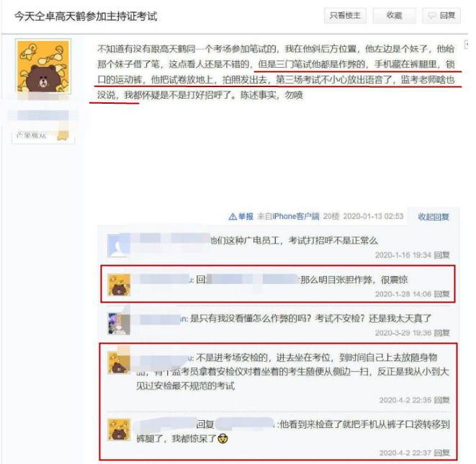Reply to the comment dated 2020-1-16 19:34
The width and height of the screenshot is (476, 464).
[x=441, y=255]
